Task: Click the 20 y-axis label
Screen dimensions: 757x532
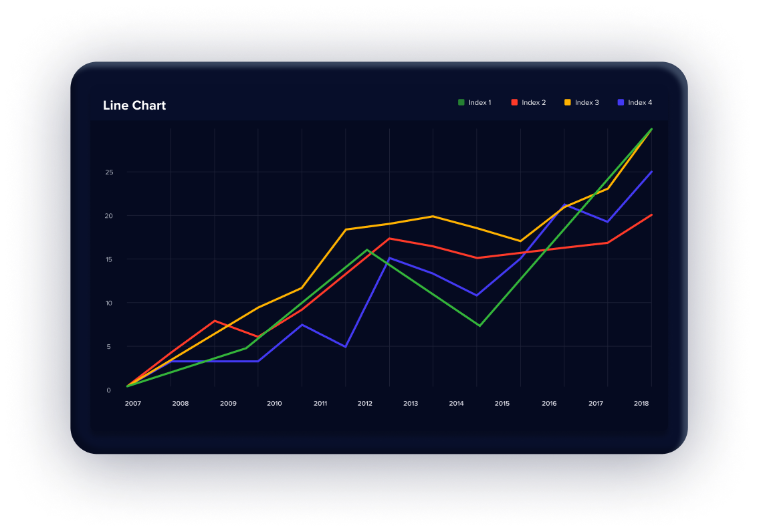Action: 109,216
